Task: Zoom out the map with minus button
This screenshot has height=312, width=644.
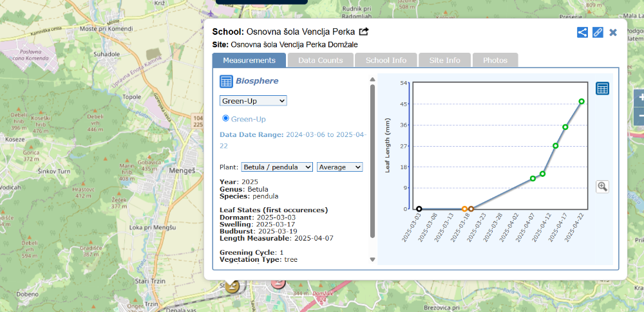Action: pos(639,116)
